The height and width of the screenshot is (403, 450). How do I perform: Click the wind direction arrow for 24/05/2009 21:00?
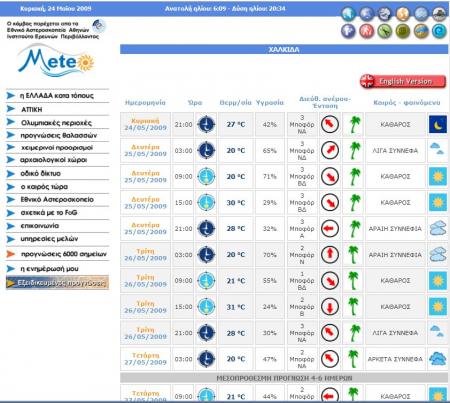coord(330,124)
